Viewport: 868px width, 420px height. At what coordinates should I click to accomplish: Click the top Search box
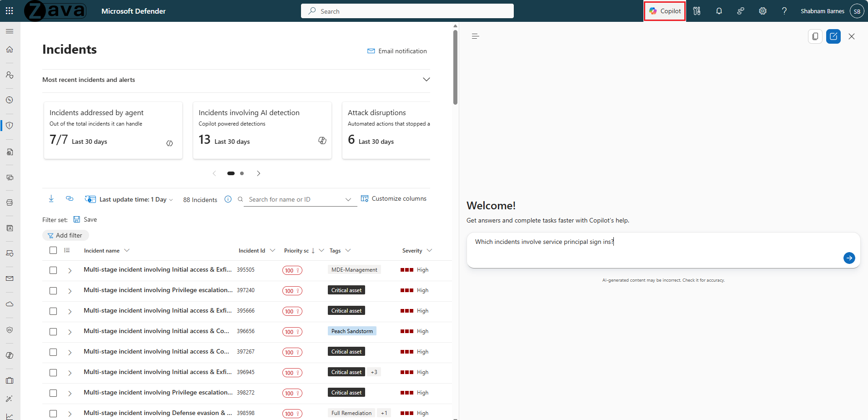(407, 11)
